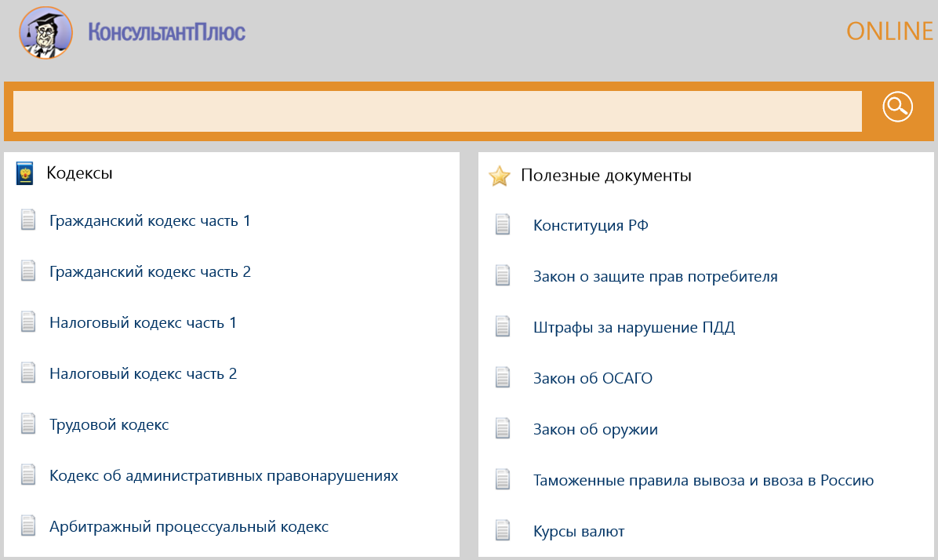The height and width of the screenshot is (560, 938).
Task: Focus the search input field
Action: [437, 111]
